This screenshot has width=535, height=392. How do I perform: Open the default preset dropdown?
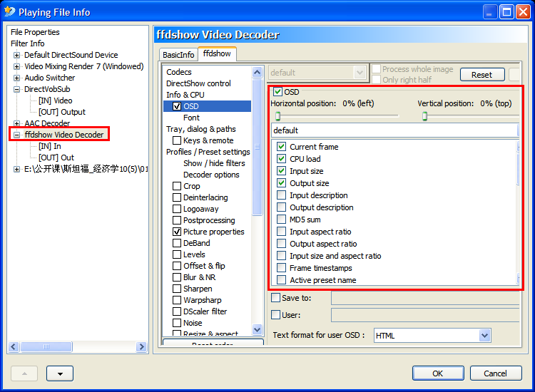click(x=360, y=73)
